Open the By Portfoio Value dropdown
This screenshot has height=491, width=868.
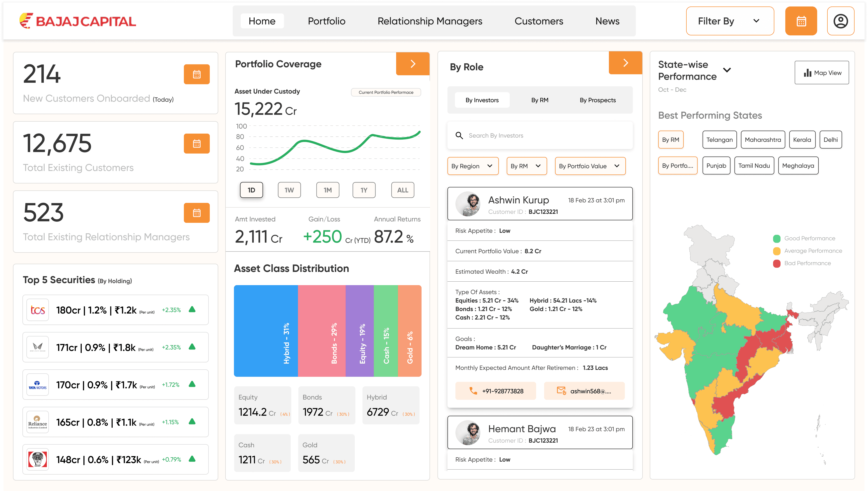pyautogui.click(x=590, y=166)
